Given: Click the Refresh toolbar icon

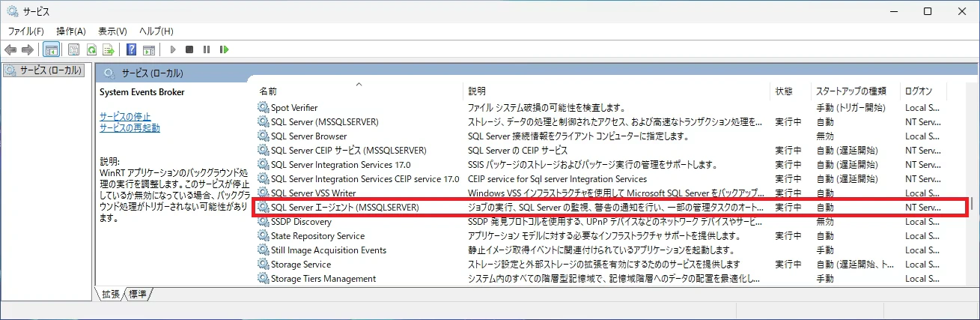Looking at the screenshot, I should [91, 50].
